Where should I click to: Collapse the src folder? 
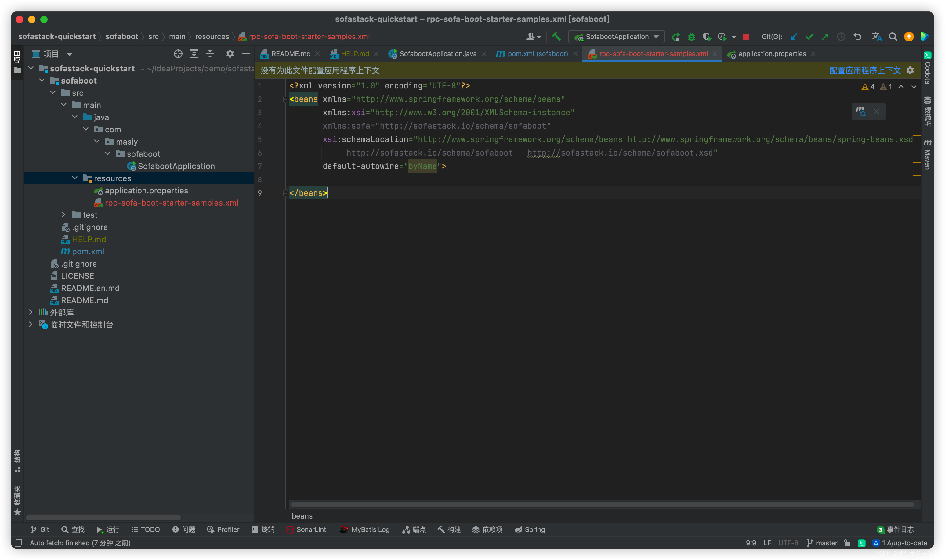[x=53, y=92]
